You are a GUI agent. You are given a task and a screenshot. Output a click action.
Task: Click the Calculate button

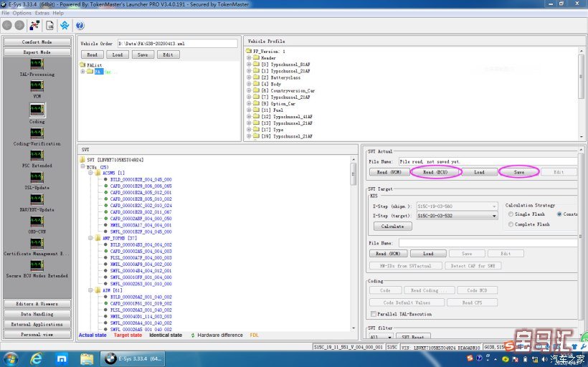point(393,227)
